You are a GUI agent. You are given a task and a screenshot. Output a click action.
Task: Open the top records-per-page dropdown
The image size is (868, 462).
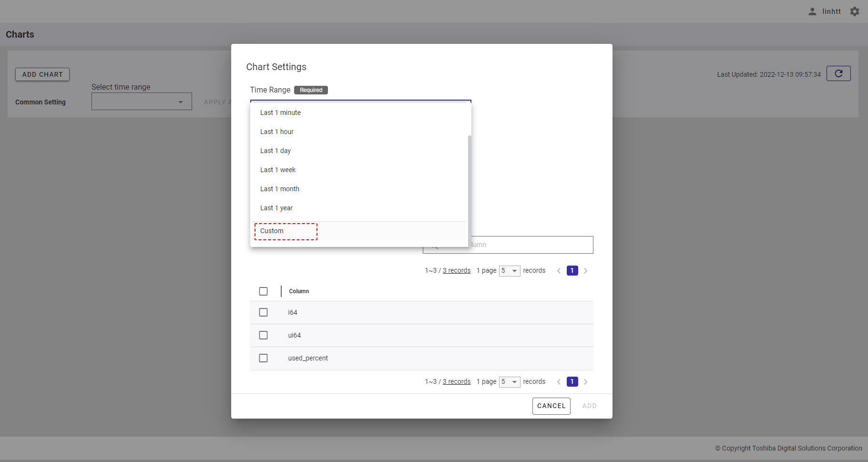[x=510, y=271]
